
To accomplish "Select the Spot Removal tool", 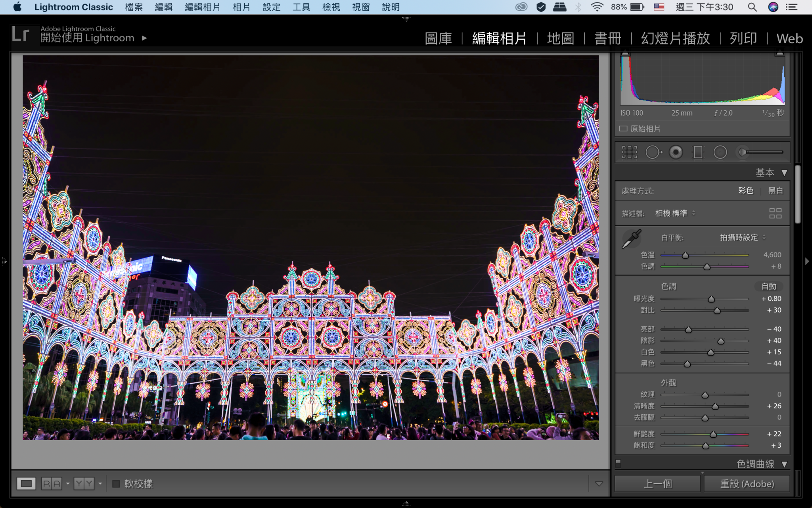I will point(653,152).
